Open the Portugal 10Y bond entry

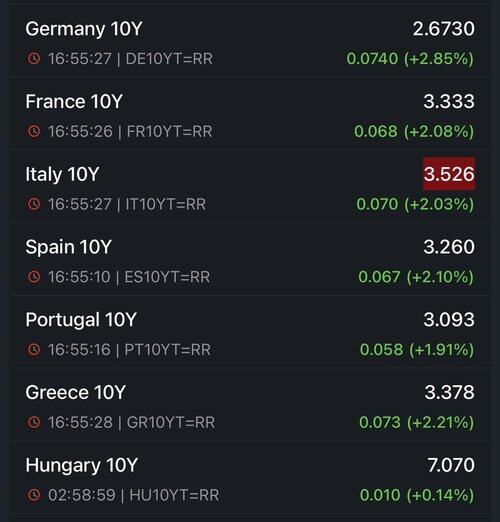point(250,332)
